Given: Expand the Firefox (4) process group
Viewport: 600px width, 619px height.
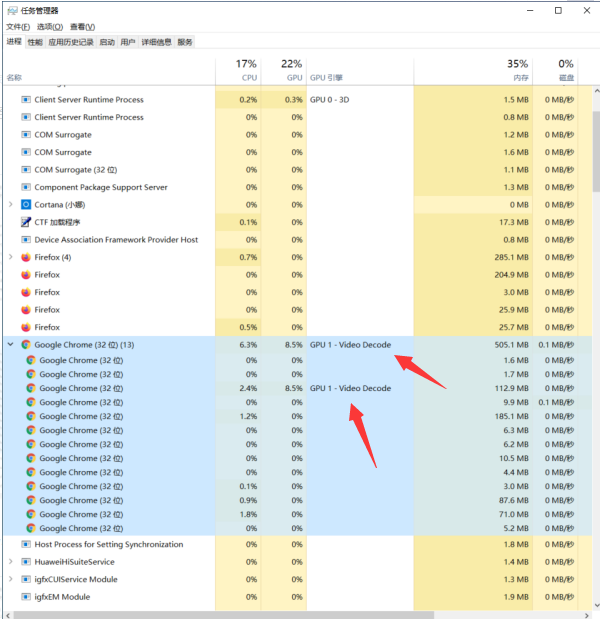Looking at the screenshot, I should [x=11, y=257].
